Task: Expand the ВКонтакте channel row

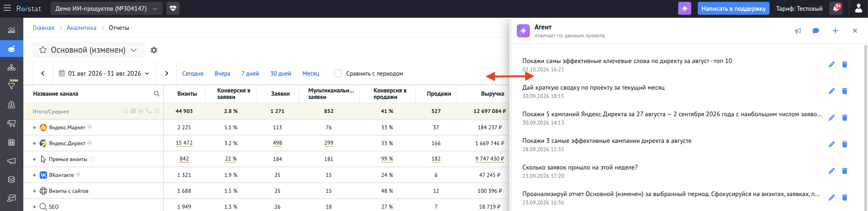Action: click(34, 175)
